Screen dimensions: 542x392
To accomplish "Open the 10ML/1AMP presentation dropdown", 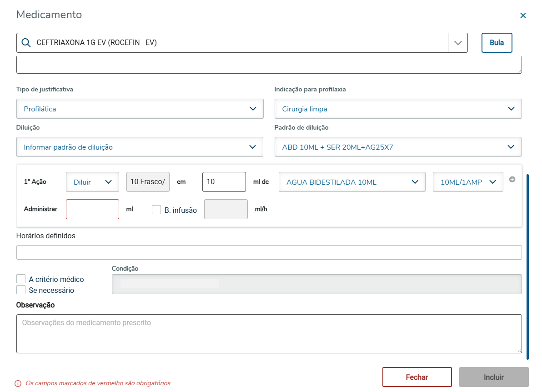I will pos(468,182).
